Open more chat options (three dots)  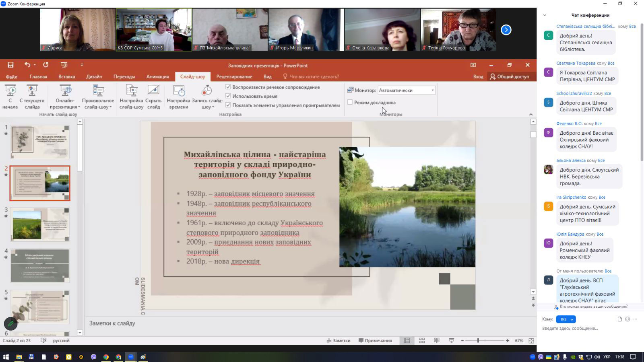click(636, 319)
